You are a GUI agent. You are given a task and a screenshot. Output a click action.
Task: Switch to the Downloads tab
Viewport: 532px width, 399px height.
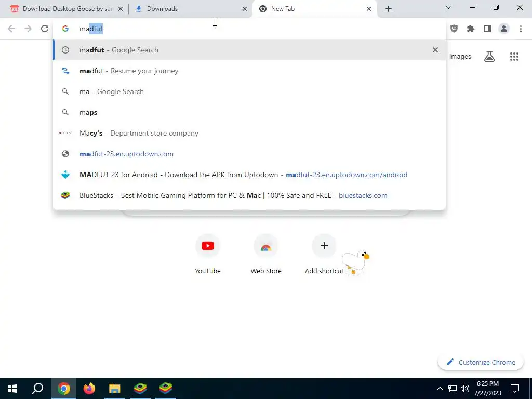click(190, 9)
